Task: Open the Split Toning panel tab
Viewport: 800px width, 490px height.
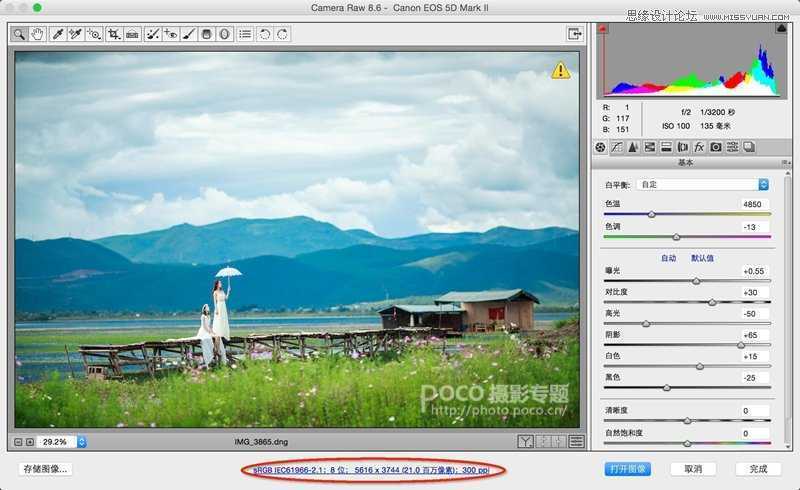Action: pyautogui.click(x=666, y=148)
